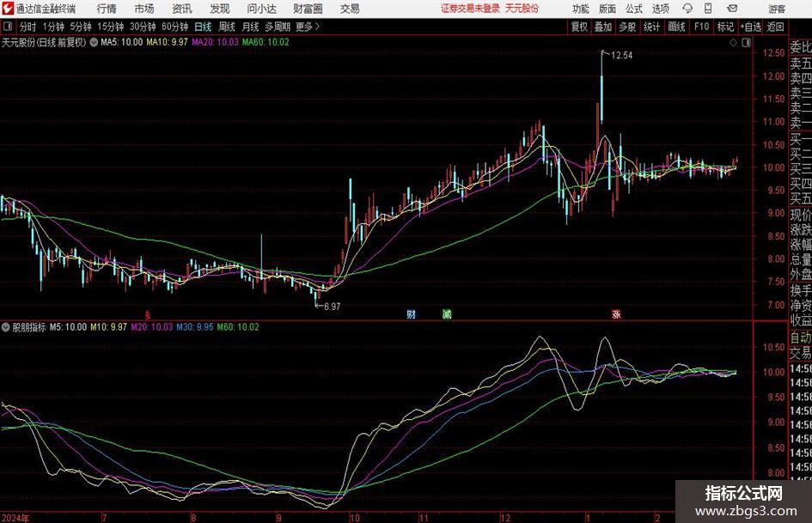Click the 标记 mark button
Screen dimensions: 812x523
pos(725,27)
